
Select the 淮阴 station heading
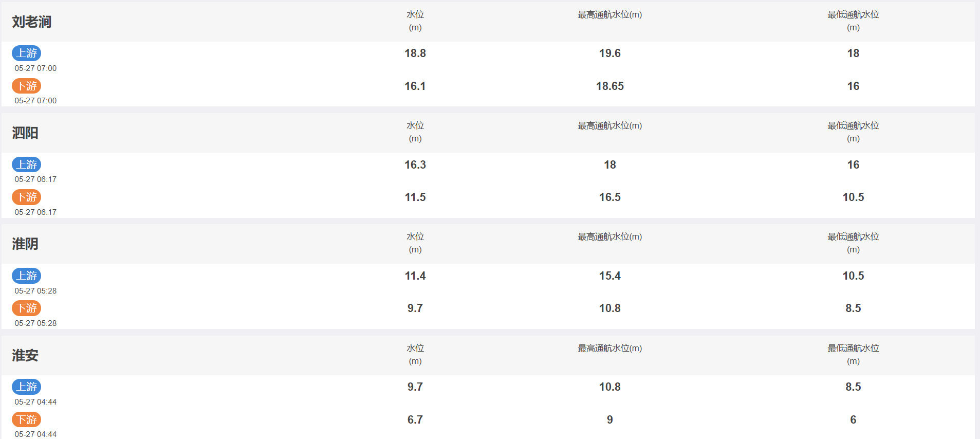click(x=25, y=244)
